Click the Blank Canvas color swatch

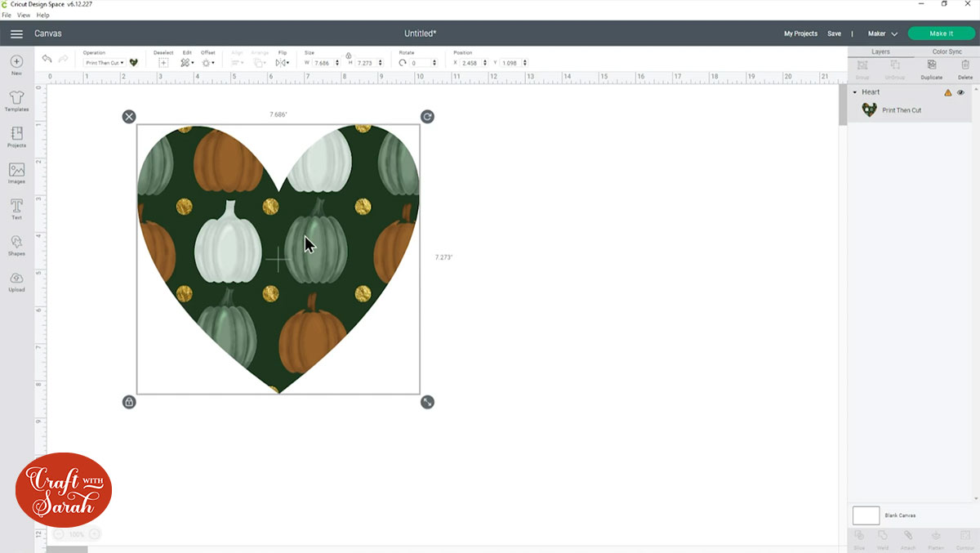click(866, 515)
